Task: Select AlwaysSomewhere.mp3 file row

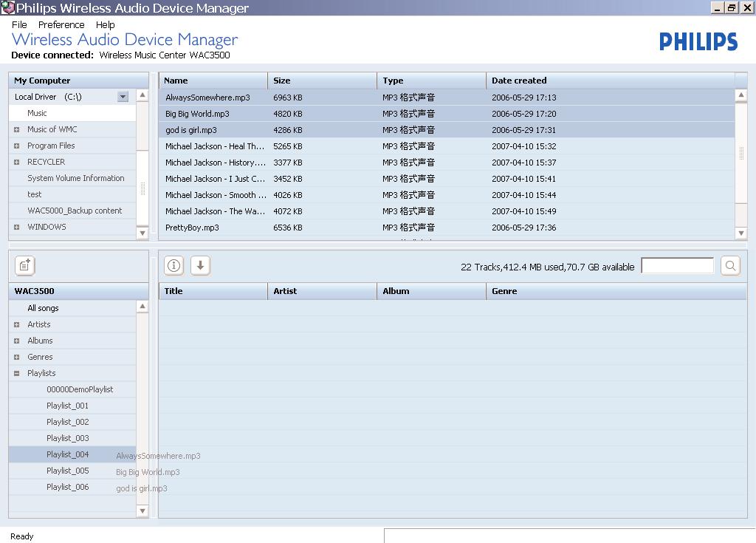Action: 447,98
